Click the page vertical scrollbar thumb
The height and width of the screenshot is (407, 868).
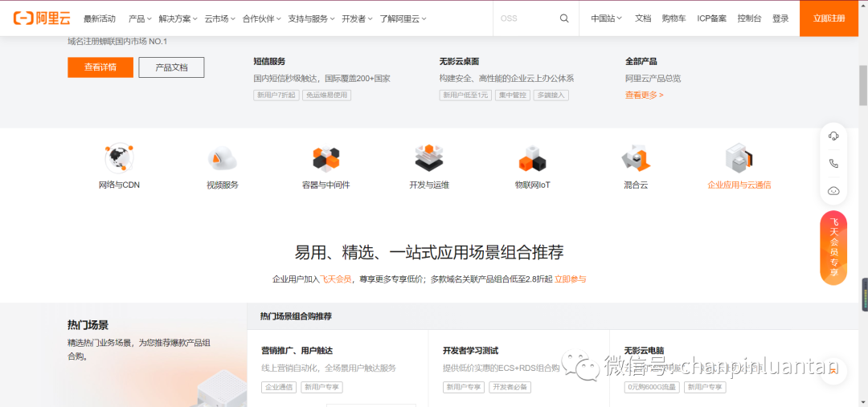(863, 85)
